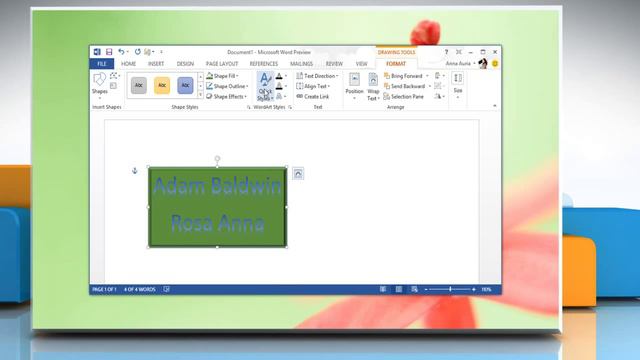Viewport: 640px width, 360px height.
Task: Collapse the ribbon arrow
Action: [495, 106]
